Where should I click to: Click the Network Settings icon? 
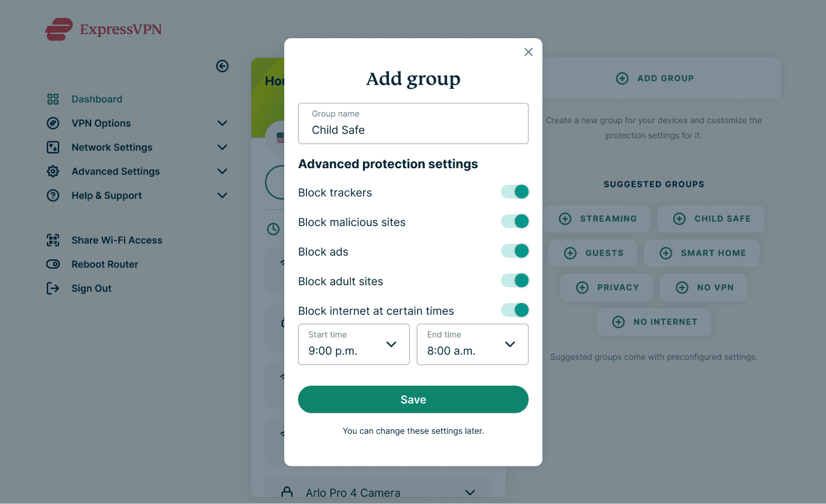(x=53, y=147)
